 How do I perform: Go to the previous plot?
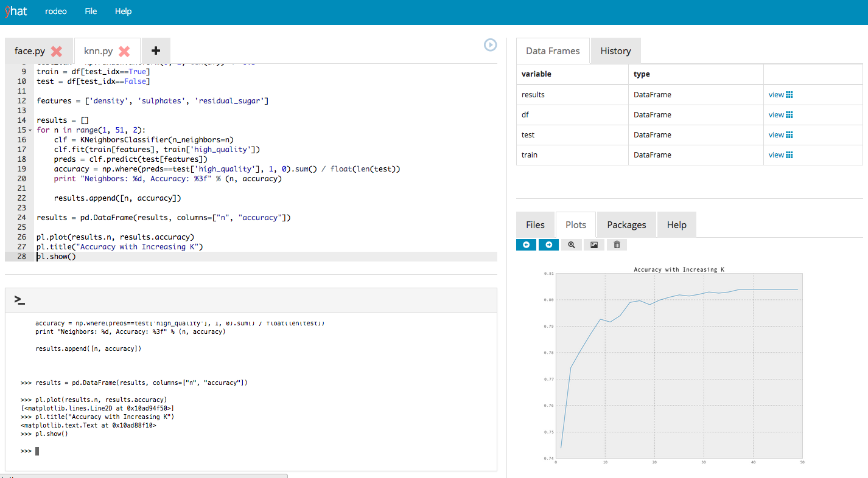click(526, 244)
